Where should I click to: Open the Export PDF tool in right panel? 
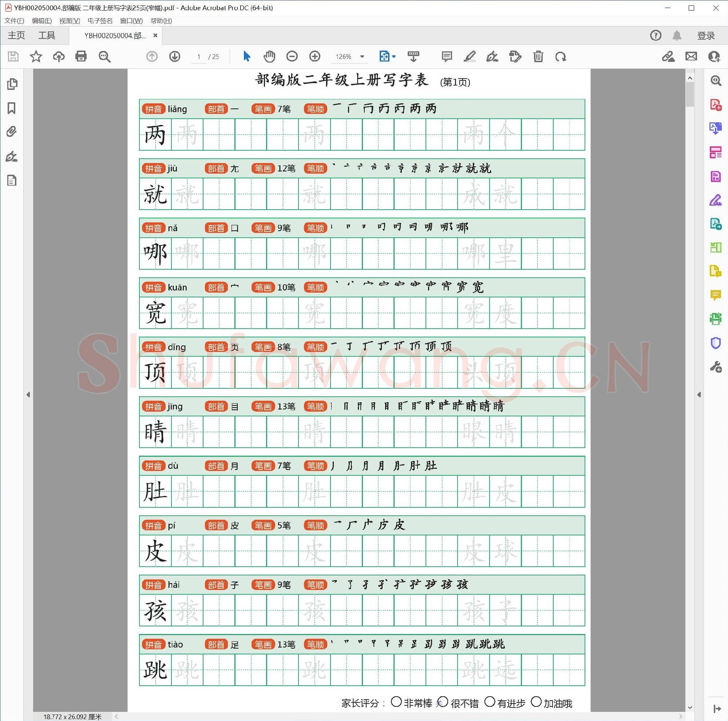(x=716, y=128)
